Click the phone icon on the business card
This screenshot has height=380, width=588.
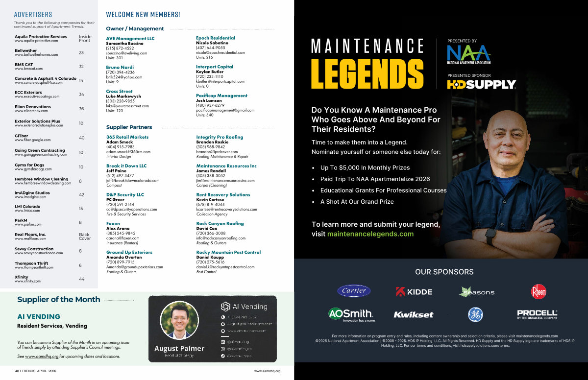223,317
